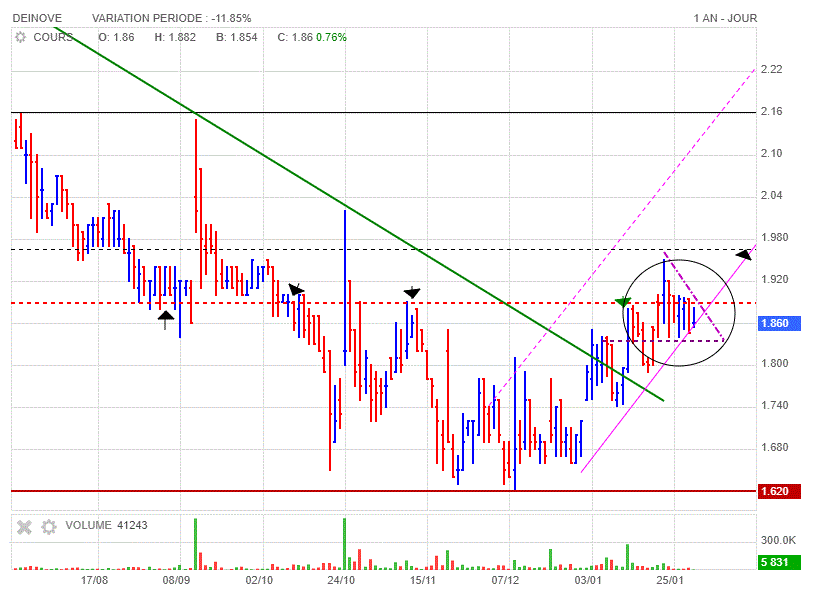
Task: Click the green 0.76% change value
Action: 331,37
